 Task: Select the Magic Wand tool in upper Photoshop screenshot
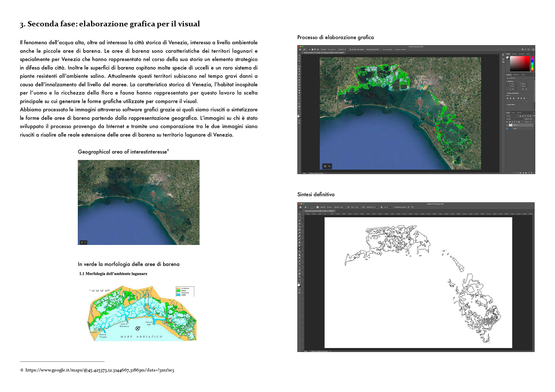[x=299, y=64]
